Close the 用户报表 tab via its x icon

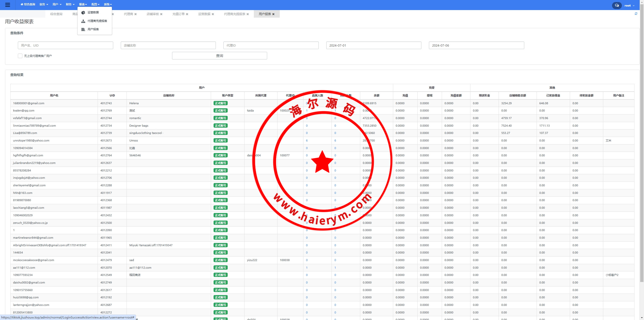click(x=273, y=14)
